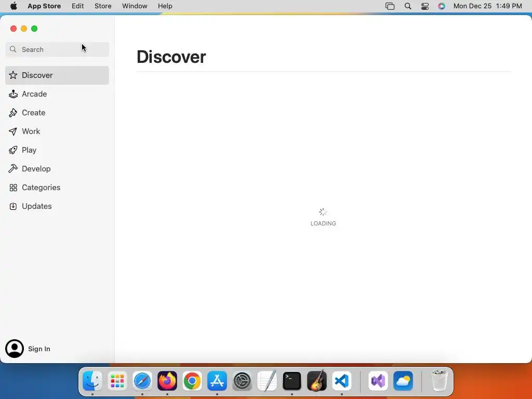
Task: Click the Play rocket icon
Action: coord(13,150)
